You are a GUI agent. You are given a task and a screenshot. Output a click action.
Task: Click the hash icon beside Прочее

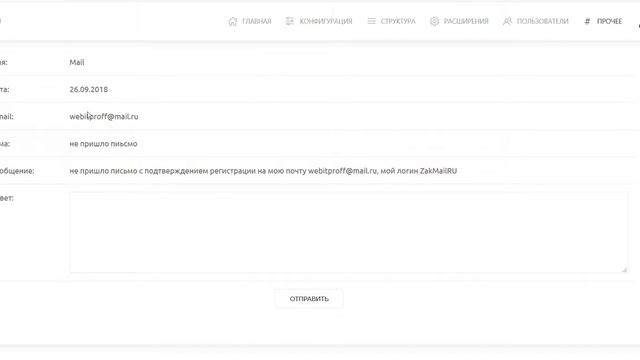(587, 21)
